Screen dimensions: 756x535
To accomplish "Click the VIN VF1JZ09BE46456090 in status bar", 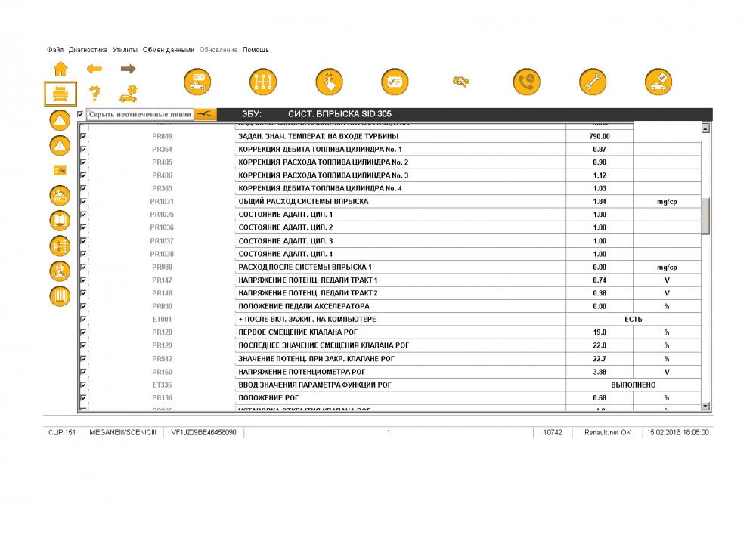I will tap(203, 432).
